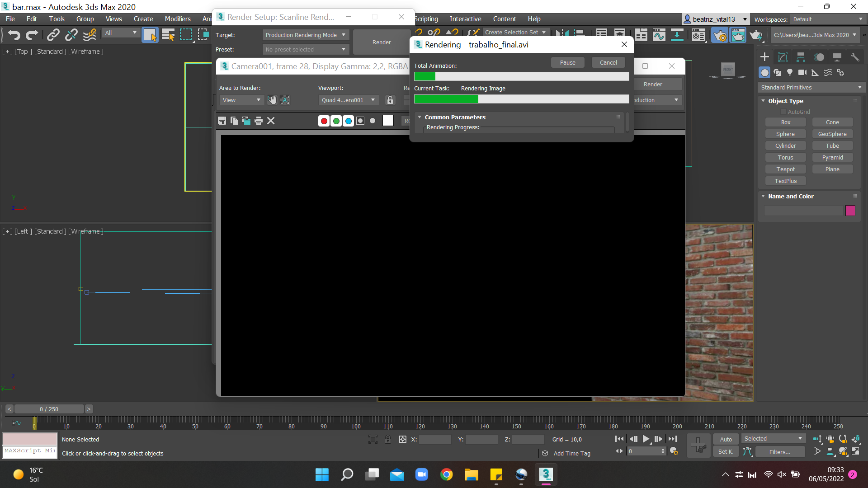Toggle the alpha channel display
This screenshot has height=488, width=868.
tap(360, 121)
